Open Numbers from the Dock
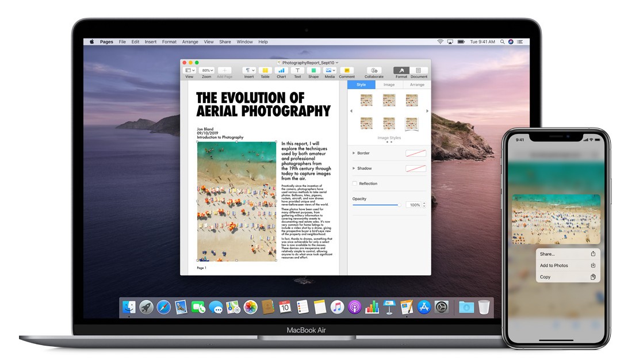 point(372,307)
